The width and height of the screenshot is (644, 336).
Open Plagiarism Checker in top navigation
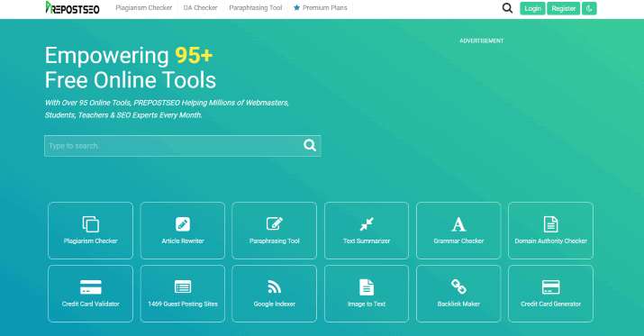[144, 8]
